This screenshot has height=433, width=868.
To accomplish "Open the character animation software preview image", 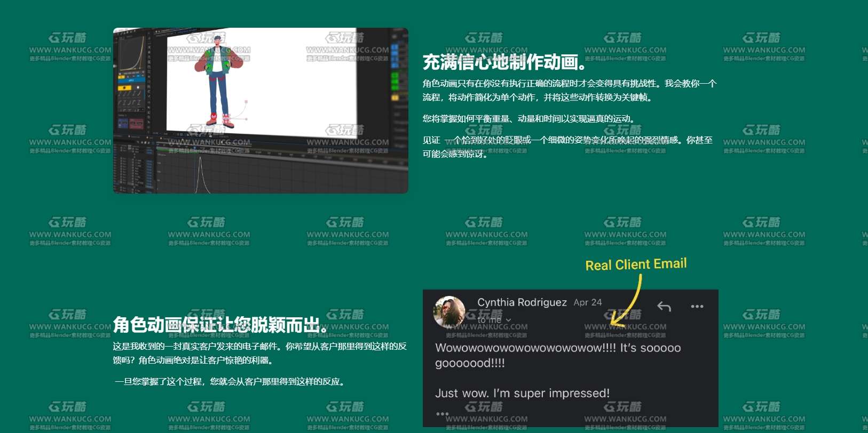I will pos(261,110).
